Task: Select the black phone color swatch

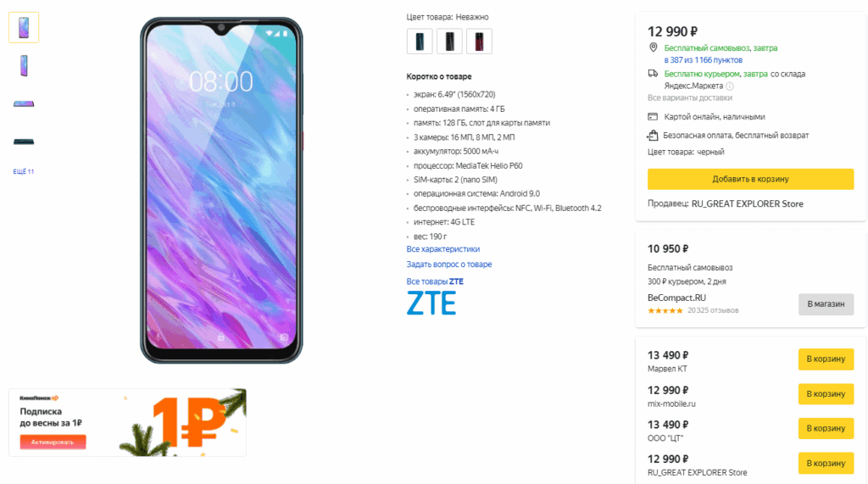Action: tap(449, 42)
